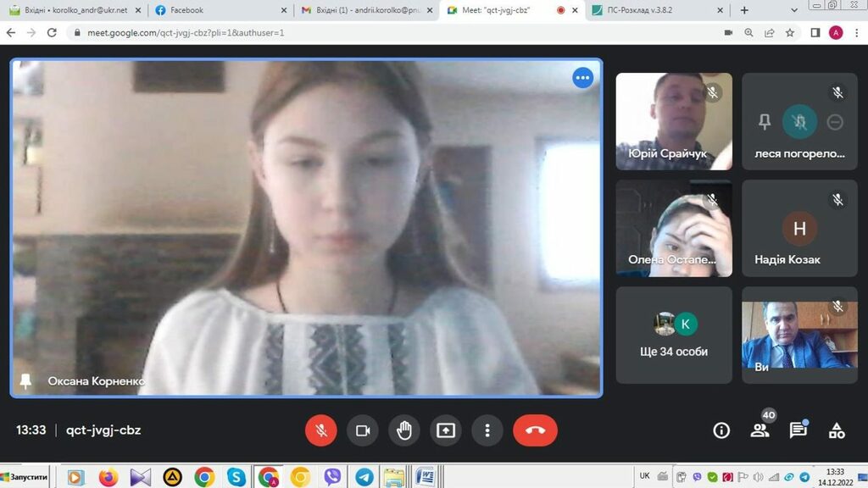Click the present screen button
The image size is (868, 488).
446,430
